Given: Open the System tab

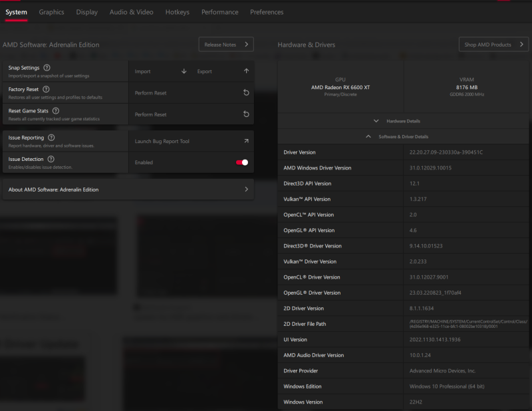Looking at the screenshot, I should coord(16,12).
